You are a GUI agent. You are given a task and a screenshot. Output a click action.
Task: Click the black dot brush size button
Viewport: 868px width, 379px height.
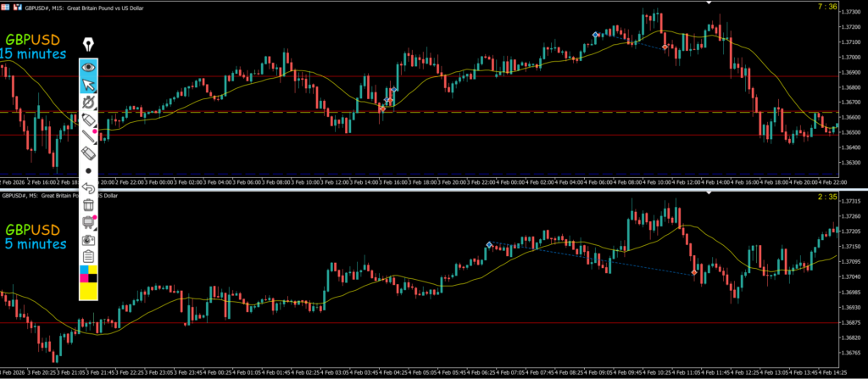[89, 170]
